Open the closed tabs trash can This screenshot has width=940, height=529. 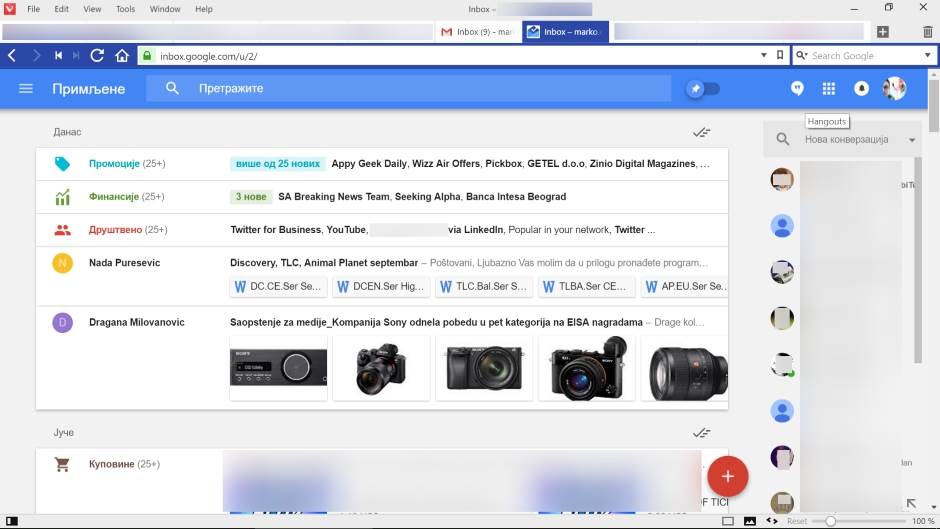[x=927, y=32]
